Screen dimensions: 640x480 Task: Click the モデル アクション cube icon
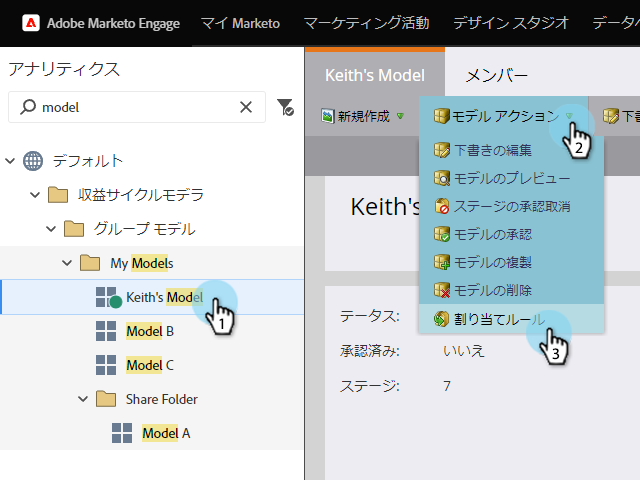click(x=442, y=116)
